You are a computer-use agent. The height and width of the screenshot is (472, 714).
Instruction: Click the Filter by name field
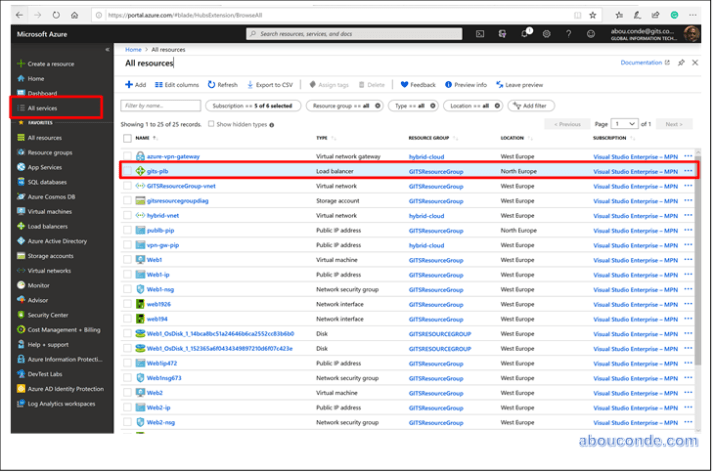(x=159, y=105)
